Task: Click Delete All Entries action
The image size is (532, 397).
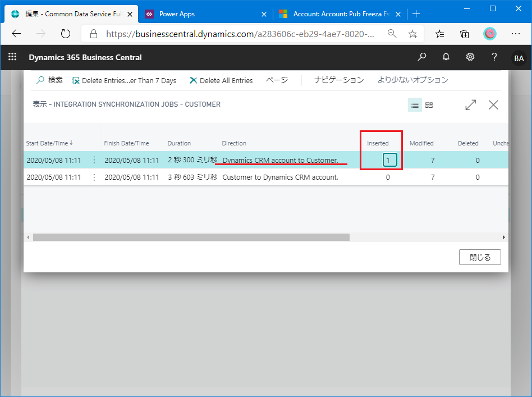Action: 221,81
